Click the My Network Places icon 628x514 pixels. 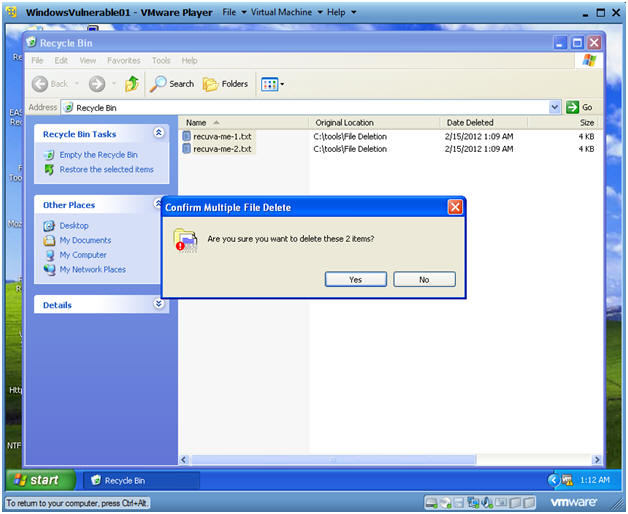[x=50, y=270]
